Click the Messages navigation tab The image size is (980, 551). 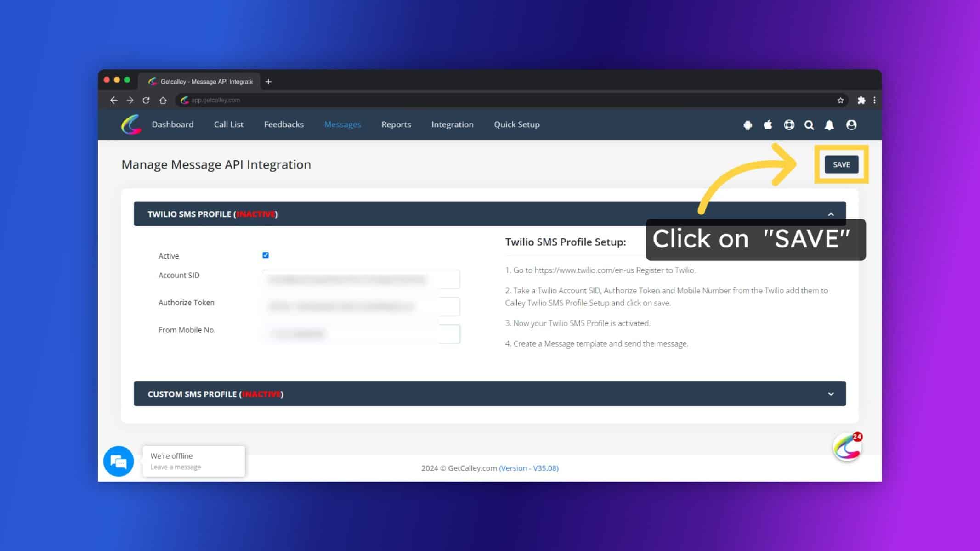coord(342,124)
